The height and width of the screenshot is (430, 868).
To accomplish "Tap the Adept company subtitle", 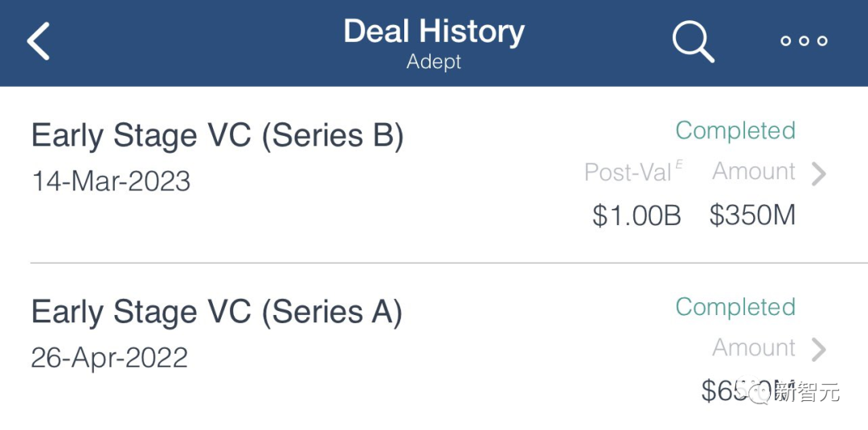I will click(x=434, y=62).
